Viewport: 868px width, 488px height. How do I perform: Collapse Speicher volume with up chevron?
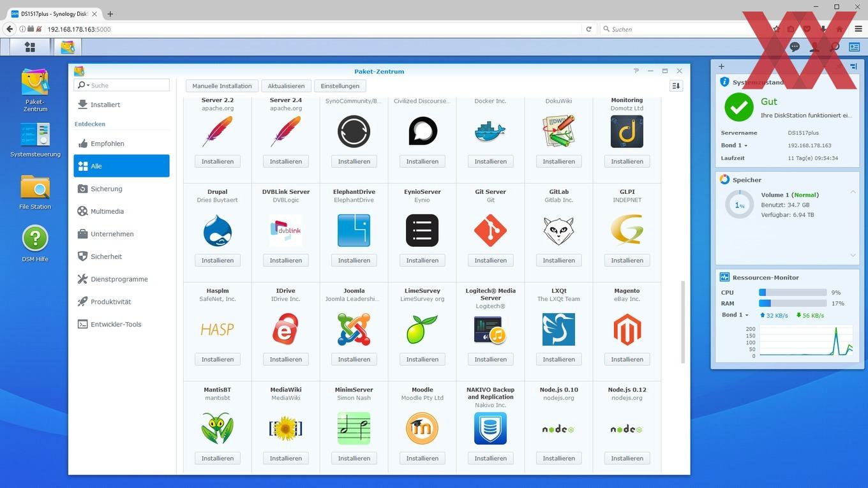853,192
